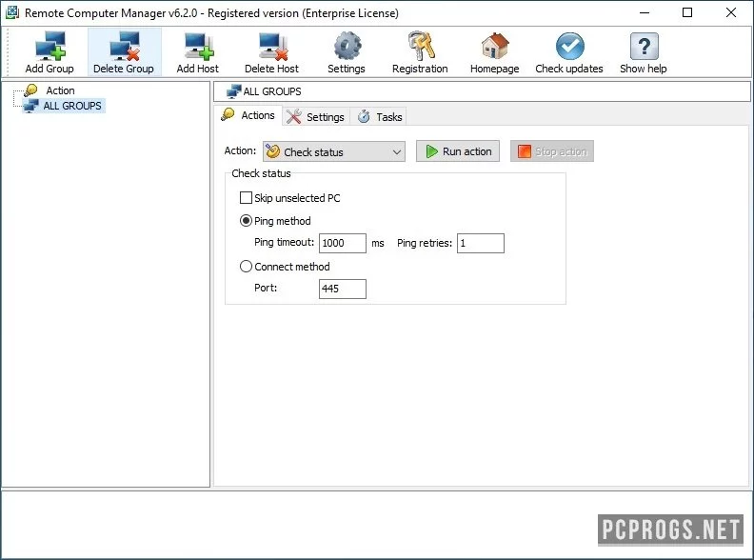Viewport: 754px width, 560px height.
Task: Click the application icon in the title bar
Action: click(11, 12)
